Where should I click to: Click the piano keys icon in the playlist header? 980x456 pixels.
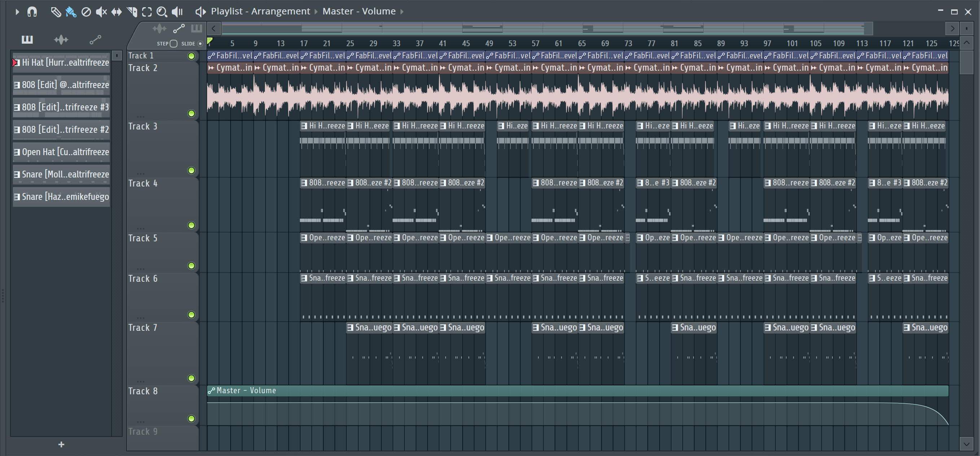[x=196, y=28]
